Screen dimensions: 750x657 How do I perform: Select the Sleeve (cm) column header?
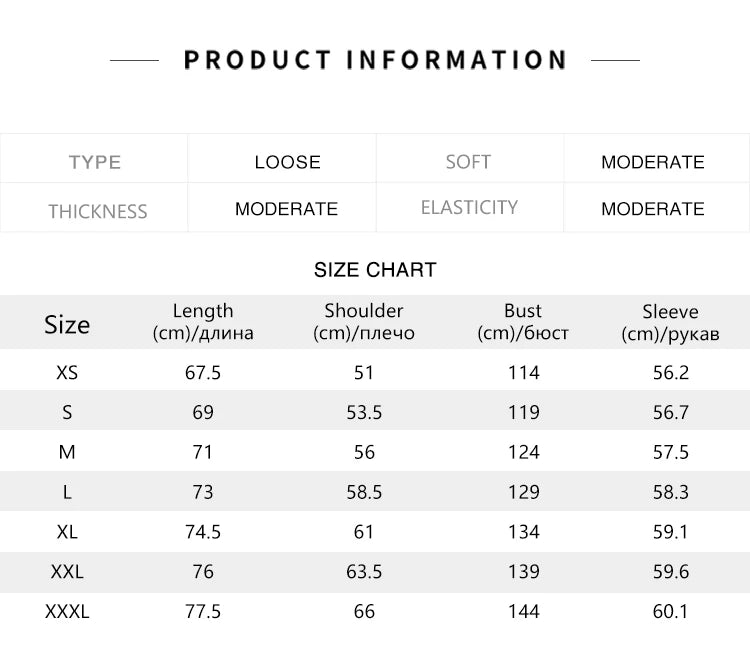[670, 322]
